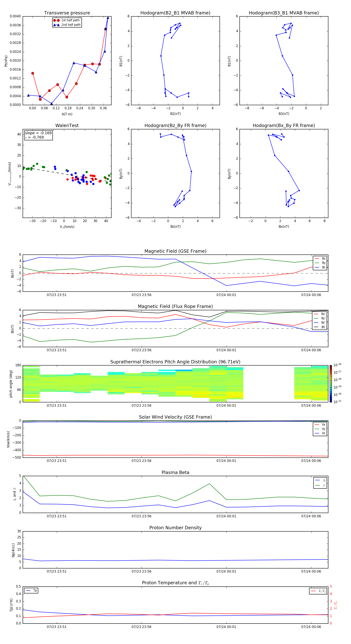Click the 'V_A(km/s)' axis label
The width and height of the screenshot is (351, 644).
pos(67,227)
